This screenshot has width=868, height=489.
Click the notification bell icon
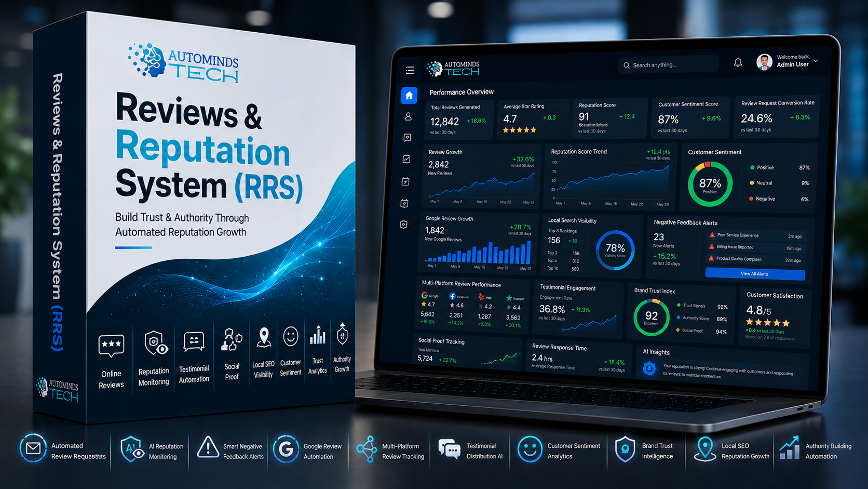tap(738, 62)
